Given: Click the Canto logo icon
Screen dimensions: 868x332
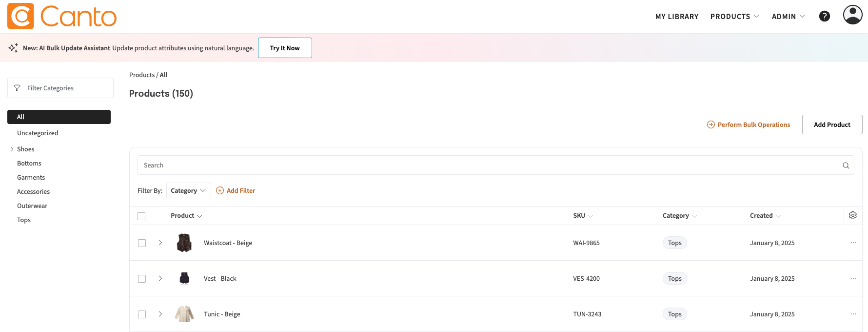Looking at the screenshot, I should click(x=20, y=16).
